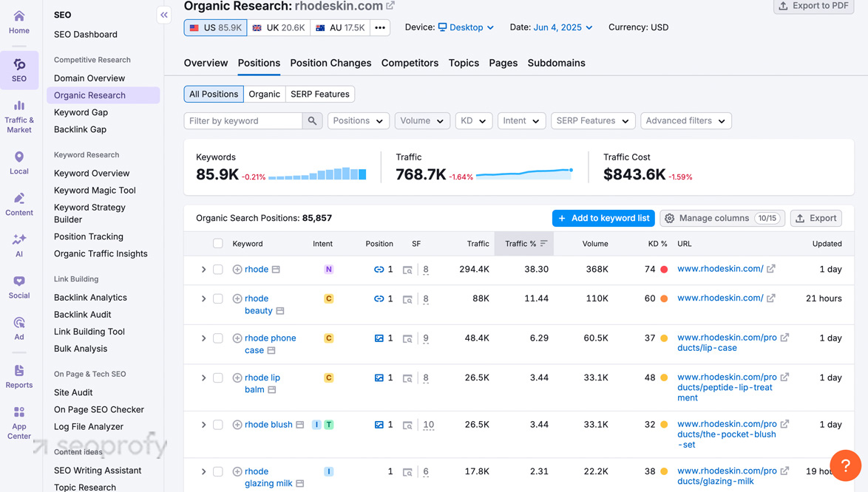Show more databases with ellipsis button

click(380, 27)
